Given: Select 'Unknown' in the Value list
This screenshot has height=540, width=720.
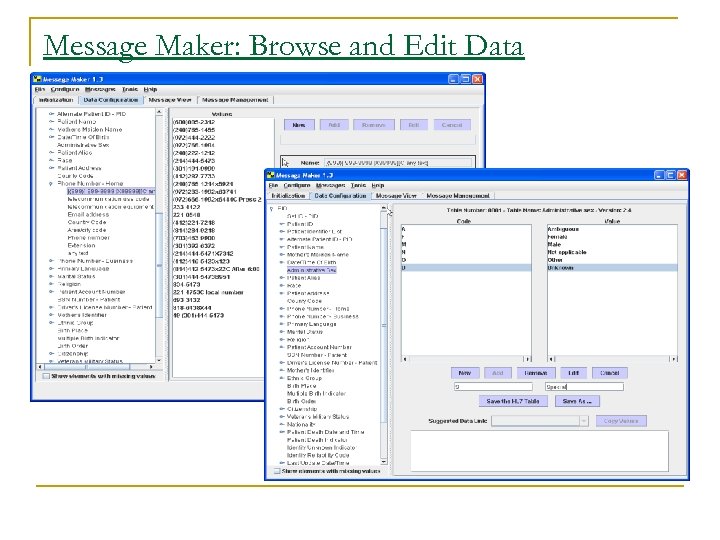Looking at the screenshot, I should 612,267.
